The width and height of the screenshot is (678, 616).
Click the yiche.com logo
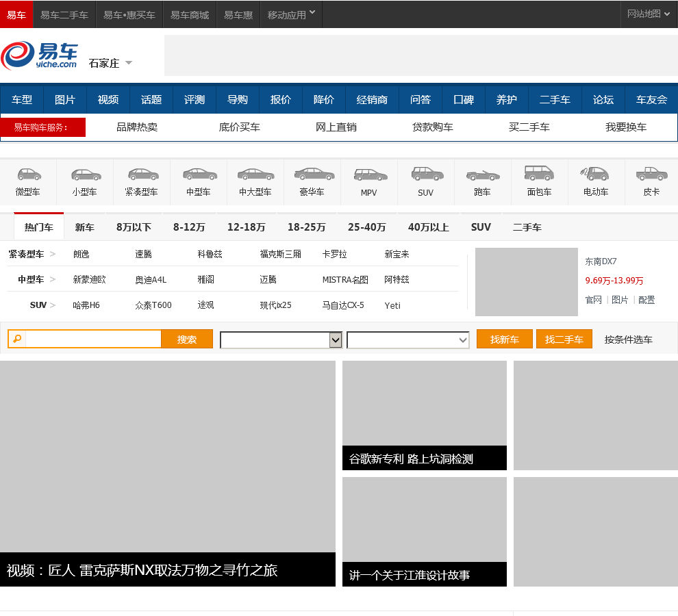[x=39, y=55]
